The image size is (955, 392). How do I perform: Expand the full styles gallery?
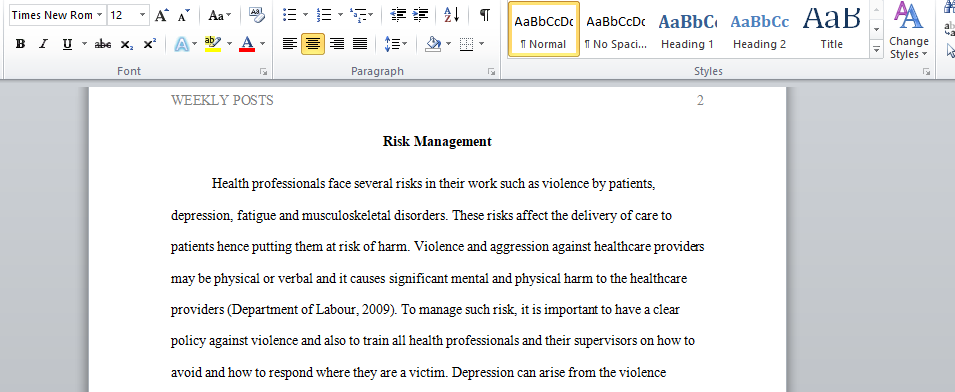[x=876, y=49]
